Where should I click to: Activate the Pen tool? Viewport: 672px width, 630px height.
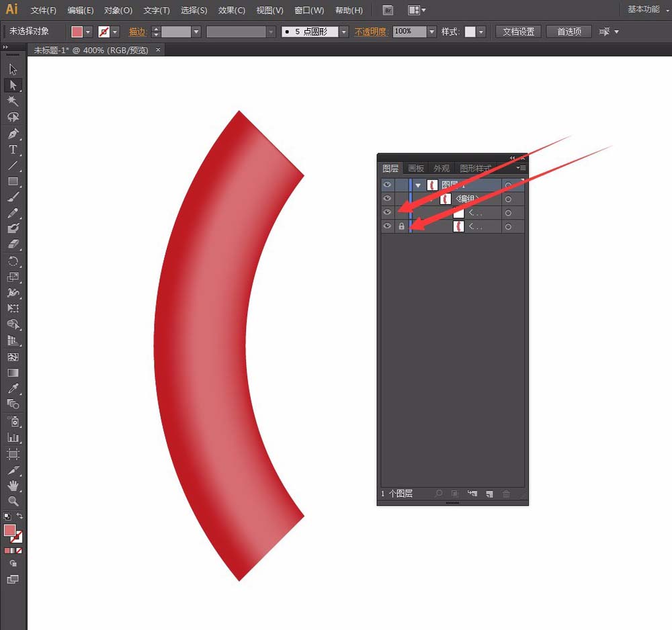point(13,133)
